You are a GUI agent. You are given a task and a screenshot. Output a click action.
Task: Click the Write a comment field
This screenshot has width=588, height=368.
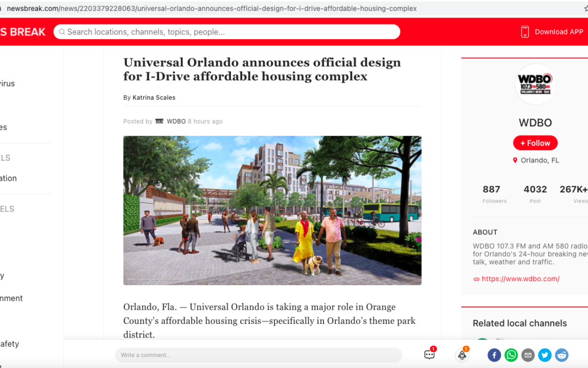[x=259, y=355]
